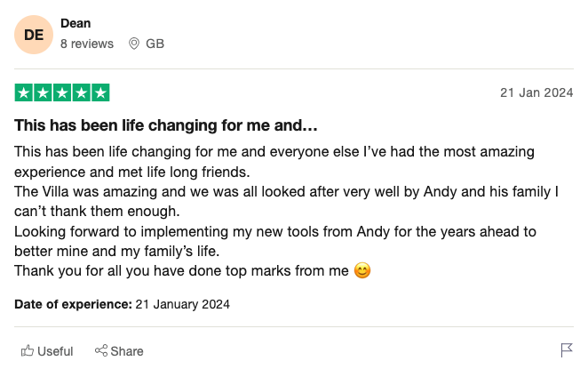Open the 21 Jan 2024 review date

coord(536,92)
